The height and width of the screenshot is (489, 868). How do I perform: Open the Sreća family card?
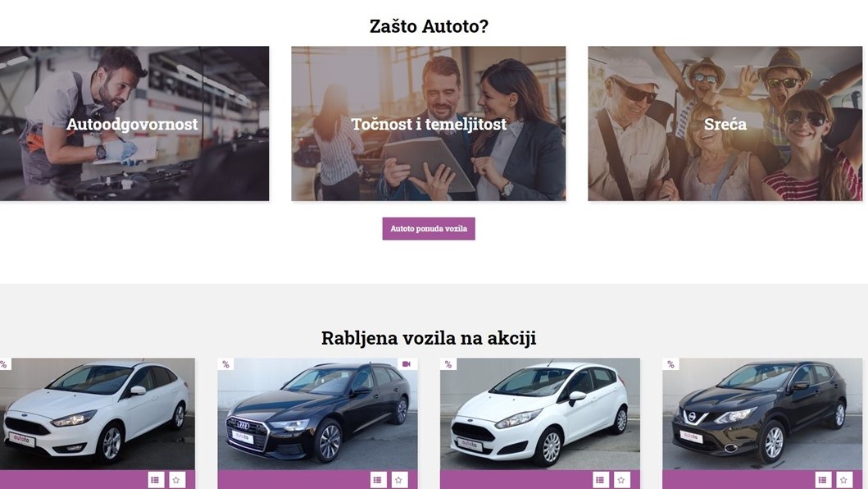[725, 124]
